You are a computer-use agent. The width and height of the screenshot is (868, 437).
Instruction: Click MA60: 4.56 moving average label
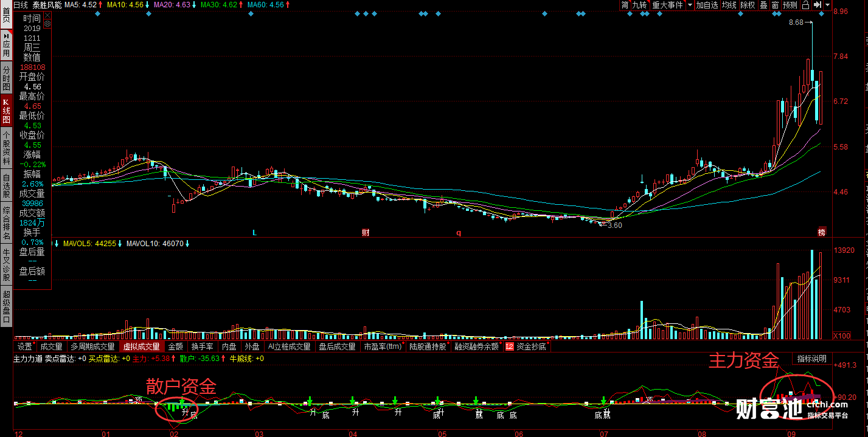click(x=266, y=5)
